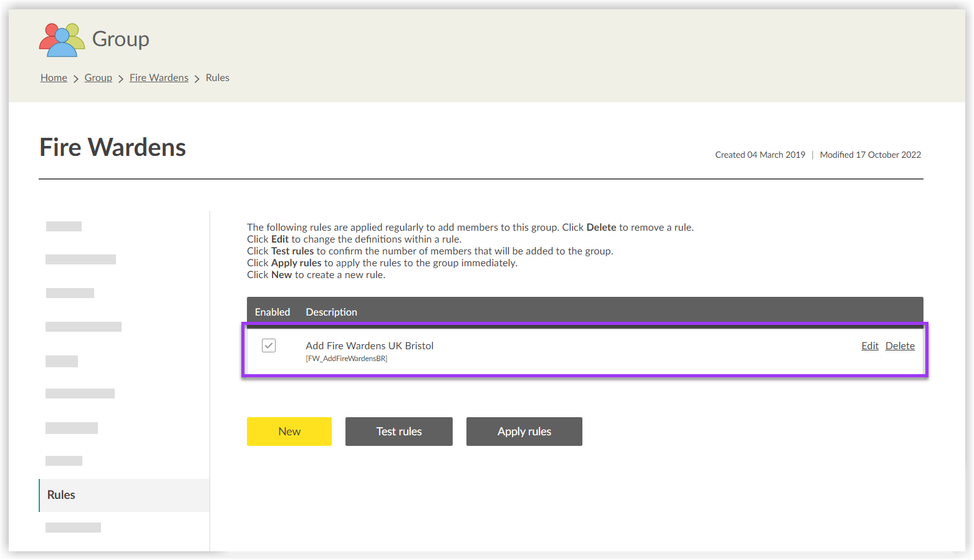Uncheck the Enabled checkbox for Bristol rule
Image resolution: width=974 pixels, height=560 pixels.
pyautogui.click(x=269, y=345)
